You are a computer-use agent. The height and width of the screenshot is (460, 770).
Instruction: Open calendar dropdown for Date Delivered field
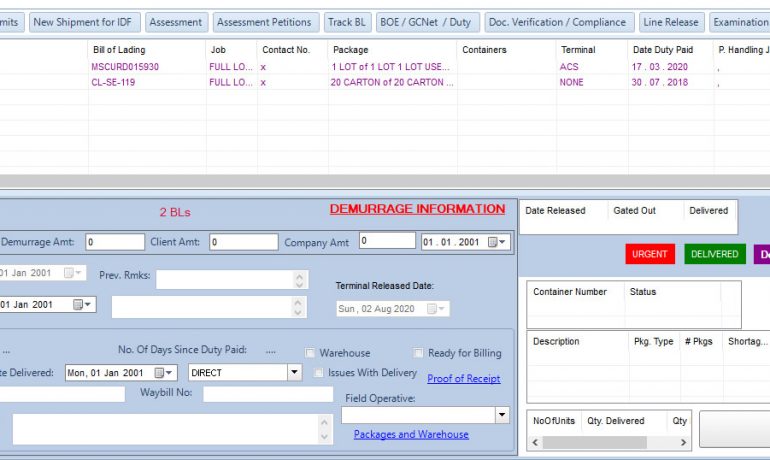[x=168, y=373]
